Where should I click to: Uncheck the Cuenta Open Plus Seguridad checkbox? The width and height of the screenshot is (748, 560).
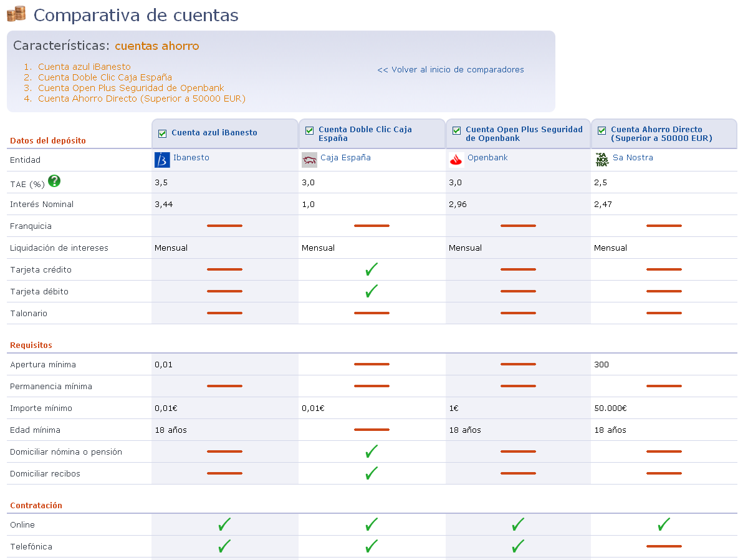pos(456,131)
